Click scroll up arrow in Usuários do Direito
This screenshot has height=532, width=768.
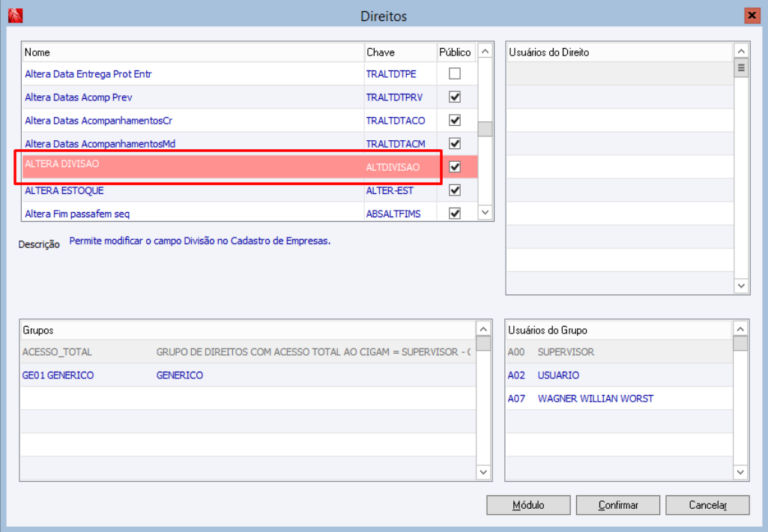[741, 51]
